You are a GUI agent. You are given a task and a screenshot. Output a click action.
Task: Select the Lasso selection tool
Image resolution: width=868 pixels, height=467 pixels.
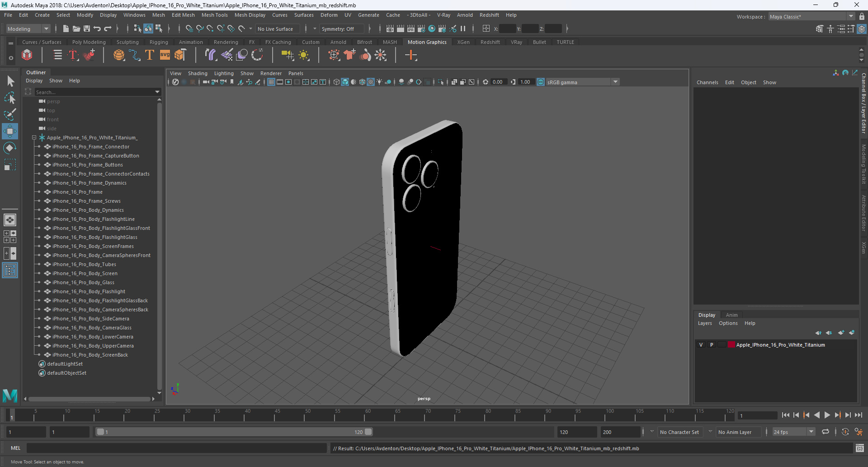coord(10,98)
